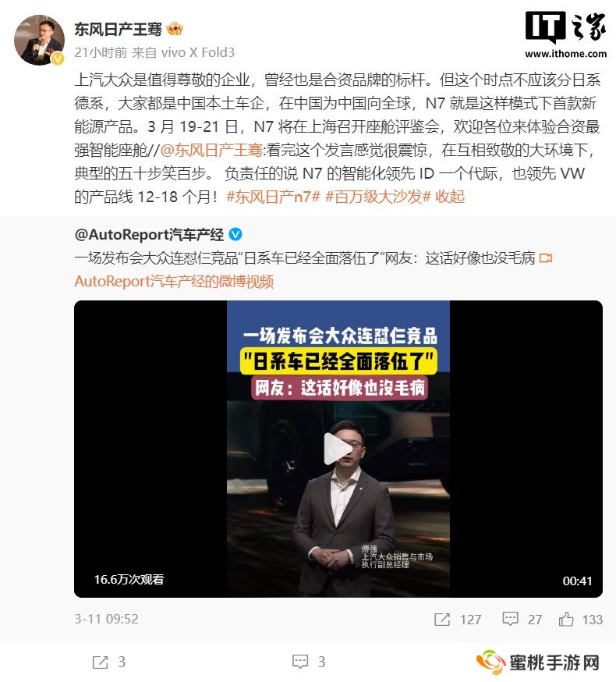The image size is (616, 682).
Task: Open the 东风日产王骞 profile avatar
Action: pyautogui.click(x=39, y=40)
